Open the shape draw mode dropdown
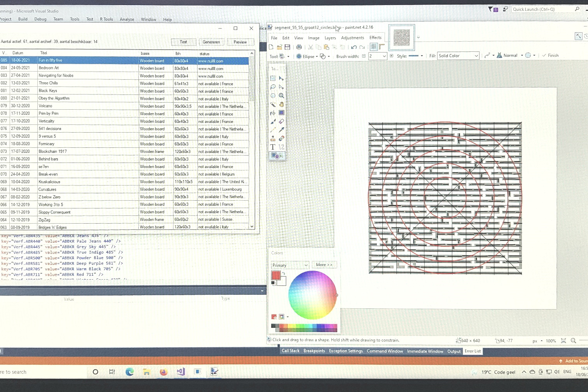The image size is (588, 392). (x=325, y=56)
